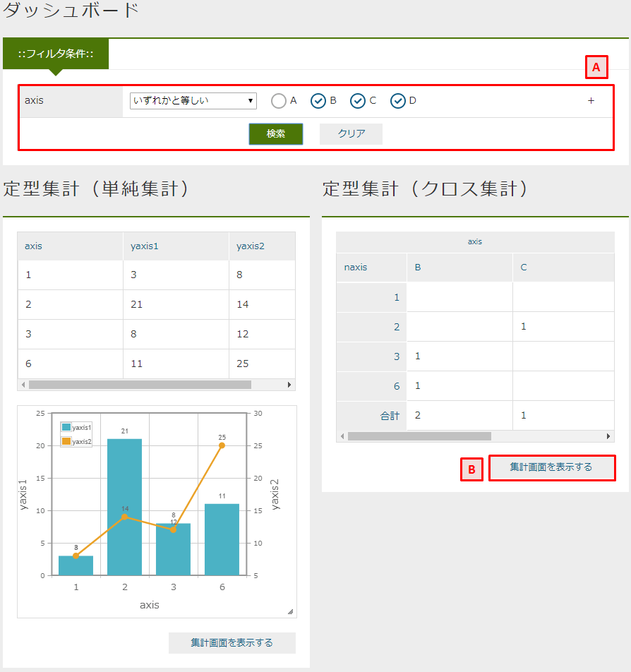631x672 pixels.
Task: Switch to the ::フィルタ条件:: tab
Action: tap(56, 53)
